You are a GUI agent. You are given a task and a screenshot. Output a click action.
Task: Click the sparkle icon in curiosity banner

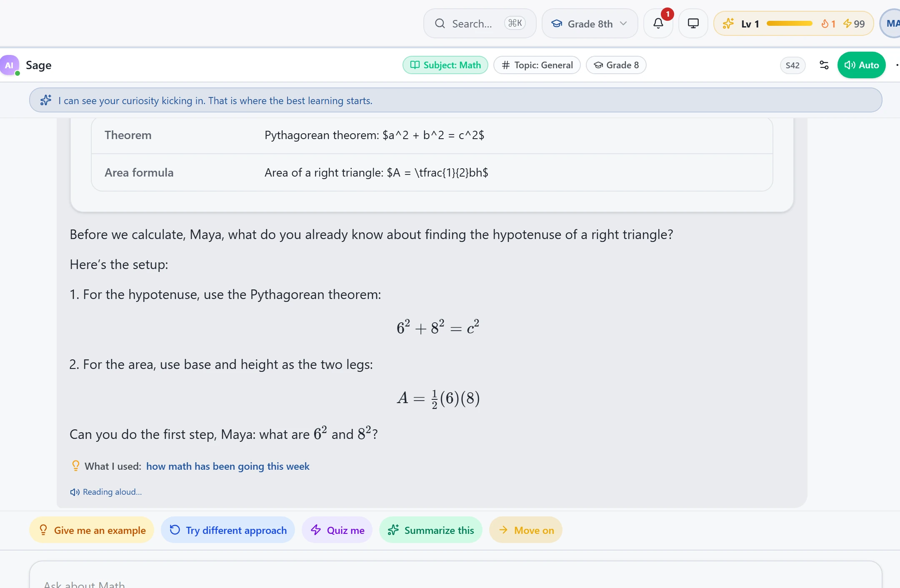[46, 100]
